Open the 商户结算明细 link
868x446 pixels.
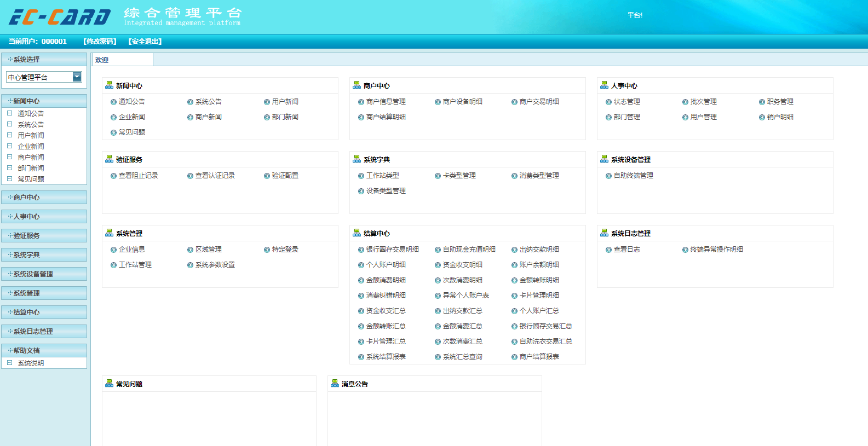click(386, 117)
